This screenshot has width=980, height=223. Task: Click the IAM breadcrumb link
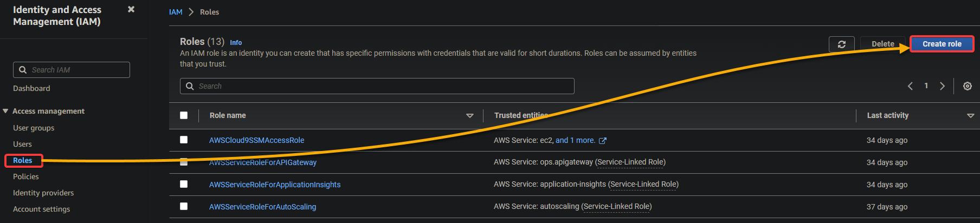(x=176, y=12)
